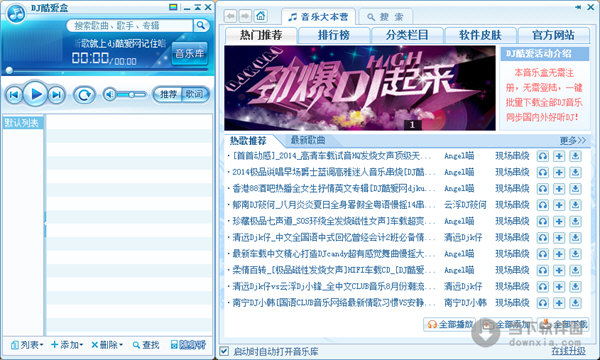
Task: Open the 删除 dropdown menu
Action: pyautogui.click(x=107, y=345)
